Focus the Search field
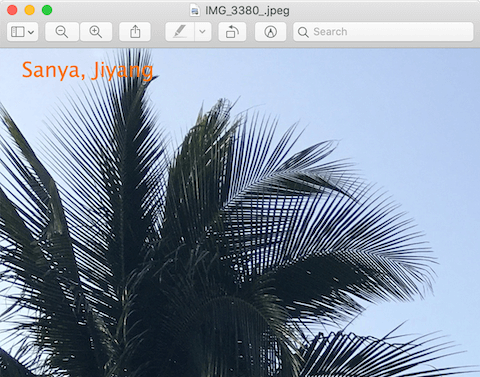The image size is (480, 377). (x=383, y=32)
